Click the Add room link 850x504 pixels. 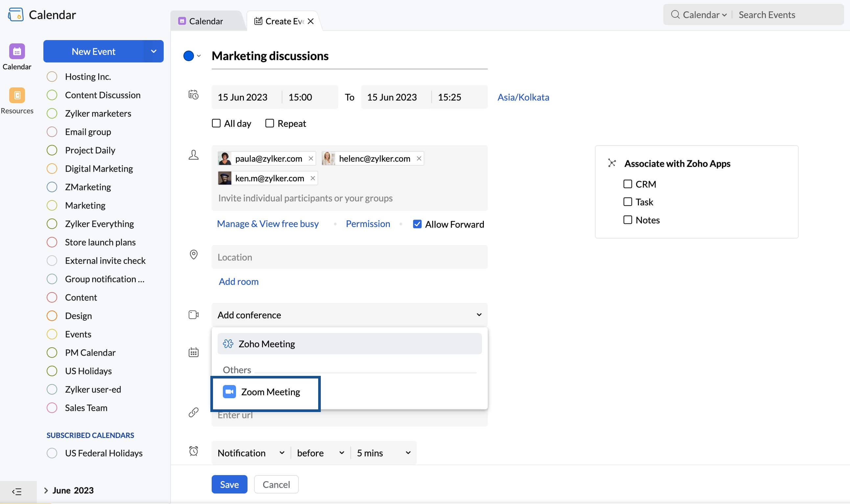coord(239,282)
